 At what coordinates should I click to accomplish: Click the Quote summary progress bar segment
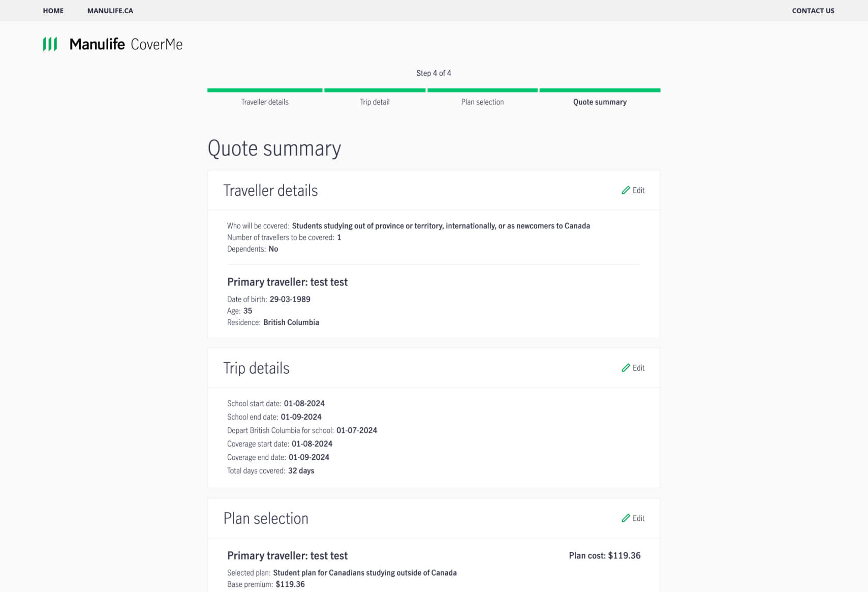coord(600,91)
